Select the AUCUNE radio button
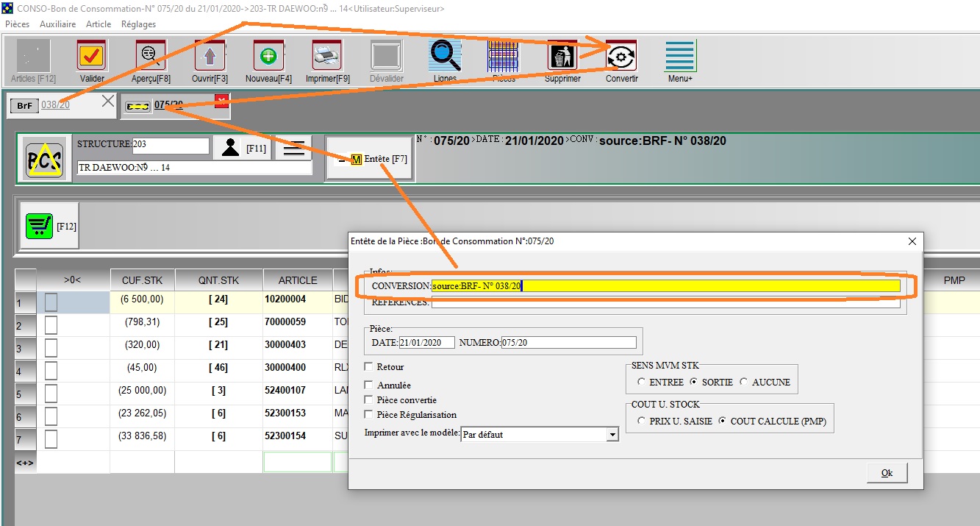The width and height of the screenshot is (980, 526). point(744,382)
